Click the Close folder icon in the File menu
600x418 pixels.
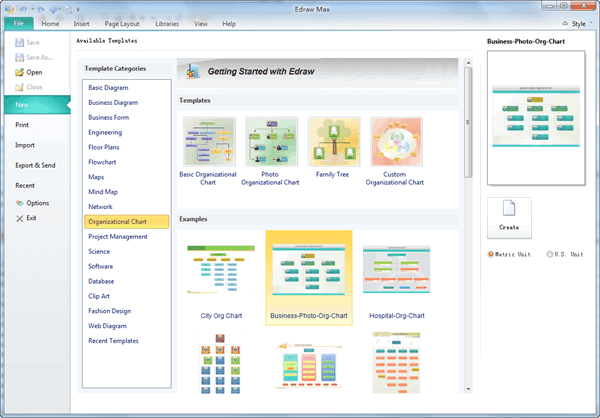pos(20,87)
